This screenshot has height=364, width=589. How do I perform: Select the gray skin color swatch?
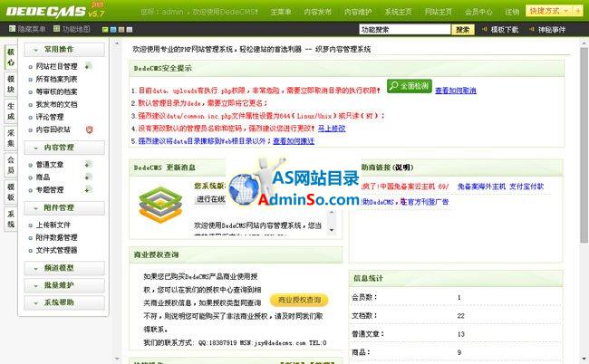pos(130,30)
